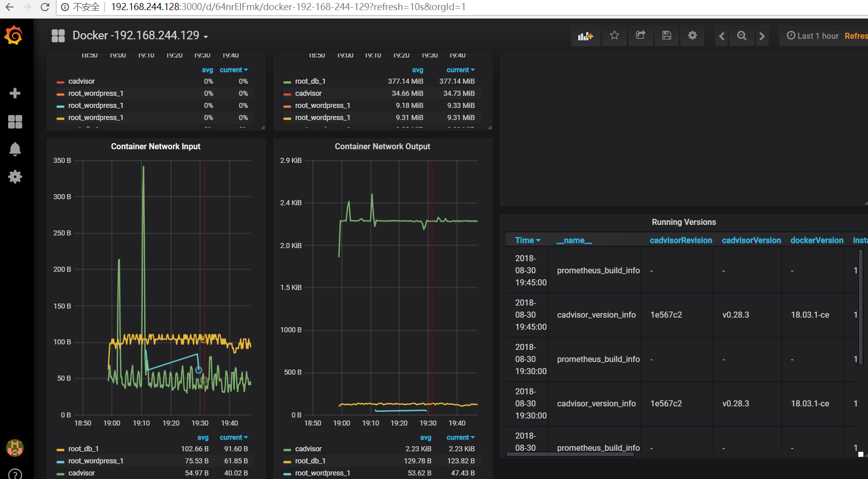The height and width of the screenshot is (479, 868).
Task: Open Container Network Output panel title menu
Action: (383, 146)
